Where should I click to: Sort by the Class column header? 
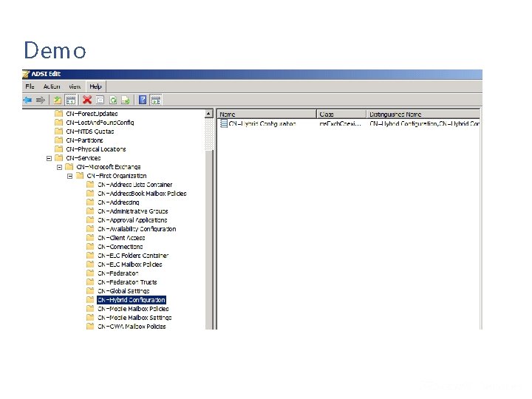(341, 115)
